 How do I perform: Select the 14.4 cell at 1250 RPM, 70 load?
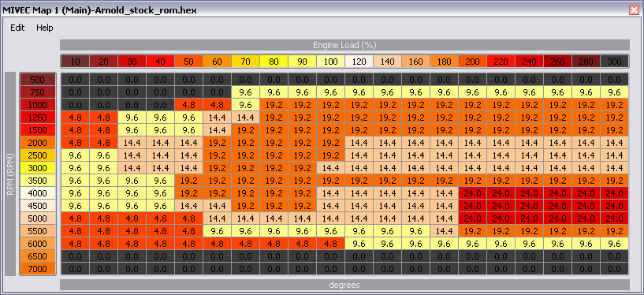pyautogui.click(x=245, y=118)
